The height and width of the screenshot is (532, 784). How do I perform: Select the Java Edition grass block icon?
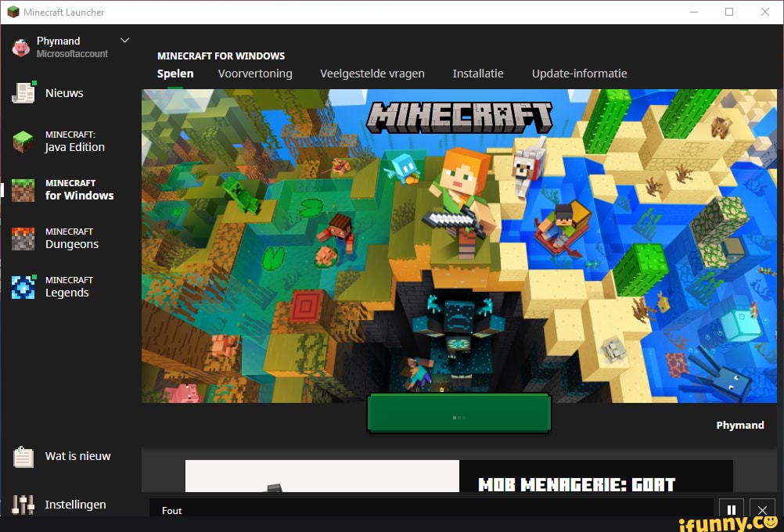[23, 142]
